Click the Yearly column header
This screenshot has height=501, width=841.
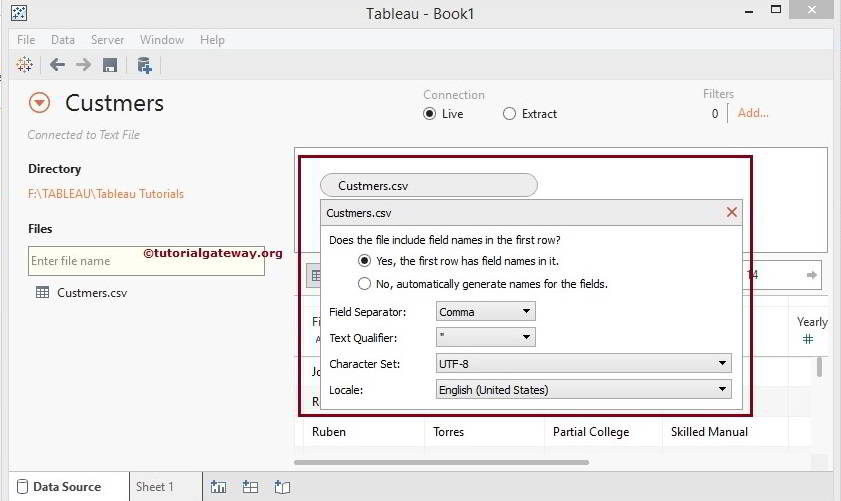[x=812, y=322]
